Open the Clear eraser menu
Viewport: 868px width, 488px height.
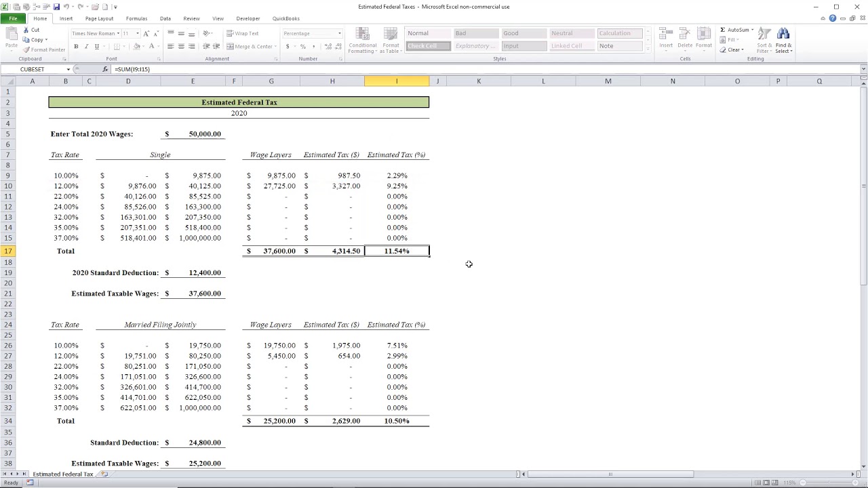[x=732, y=49]
